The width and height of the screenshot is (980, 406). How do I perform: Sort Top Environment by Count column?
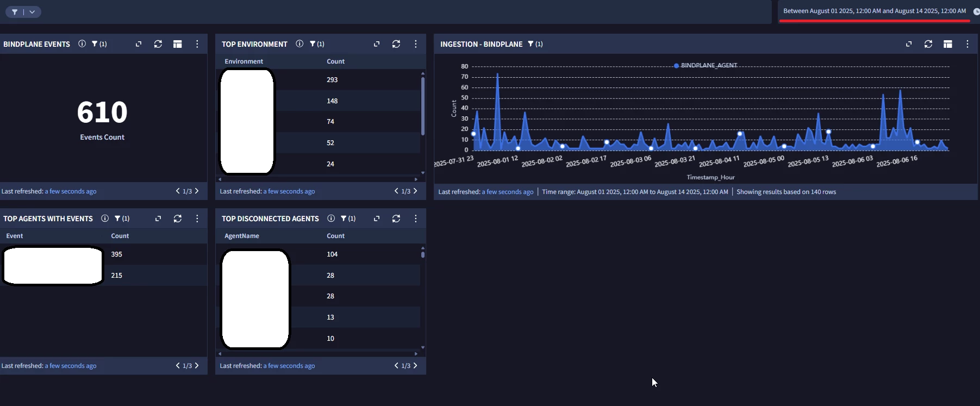click(335, 61)
